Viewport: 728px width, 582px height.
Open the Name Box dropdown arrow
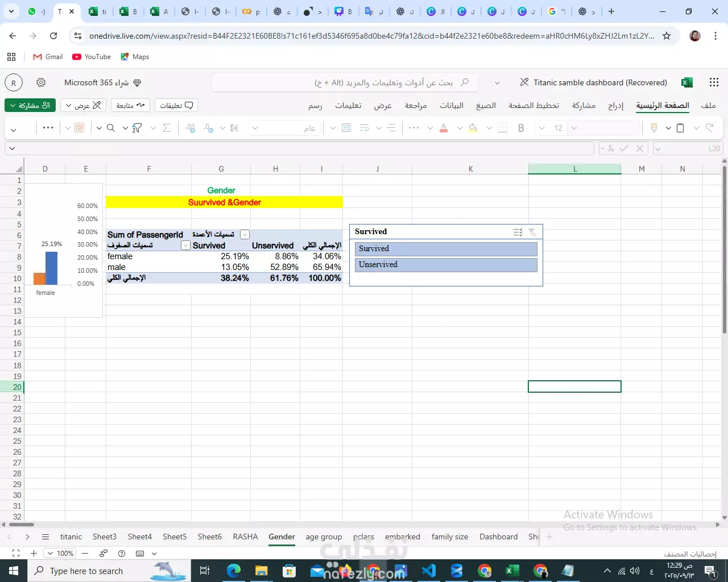point(658,148)
